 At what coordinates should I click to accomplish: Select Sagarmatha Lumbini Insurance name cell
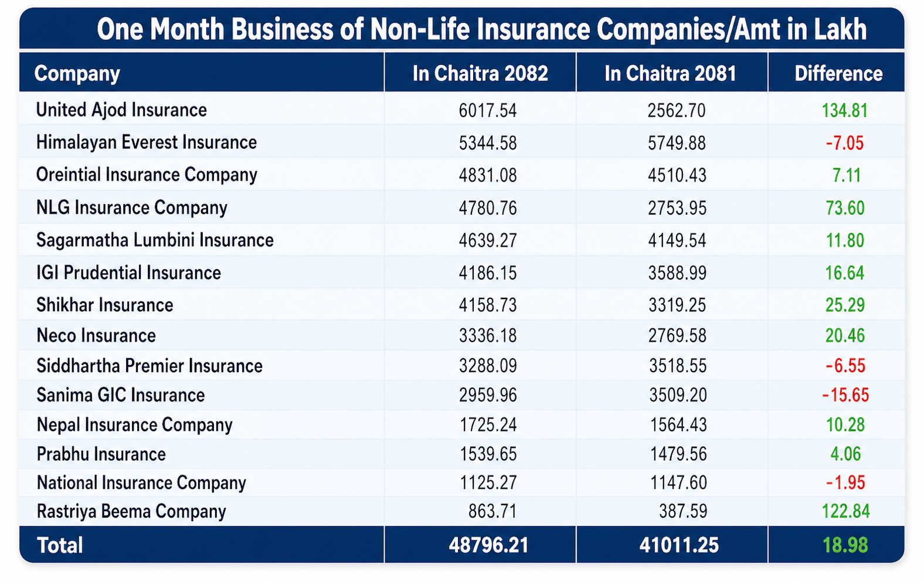(x=155, y=240)
